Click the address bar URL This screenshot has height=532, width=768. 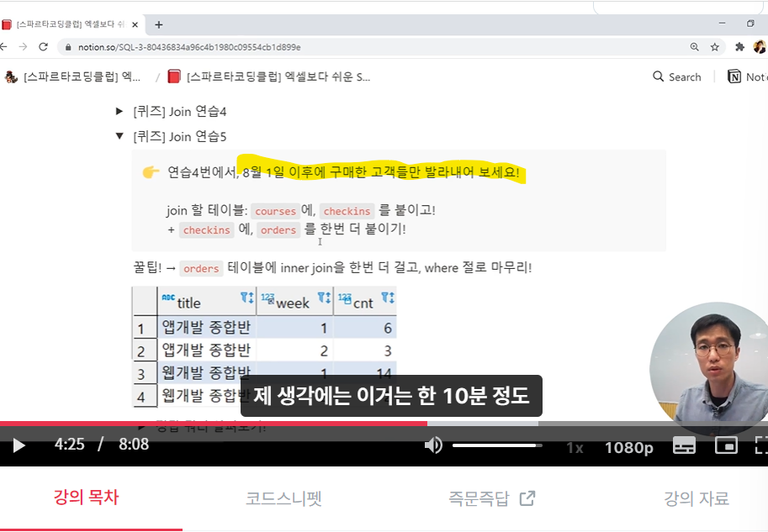189,47
